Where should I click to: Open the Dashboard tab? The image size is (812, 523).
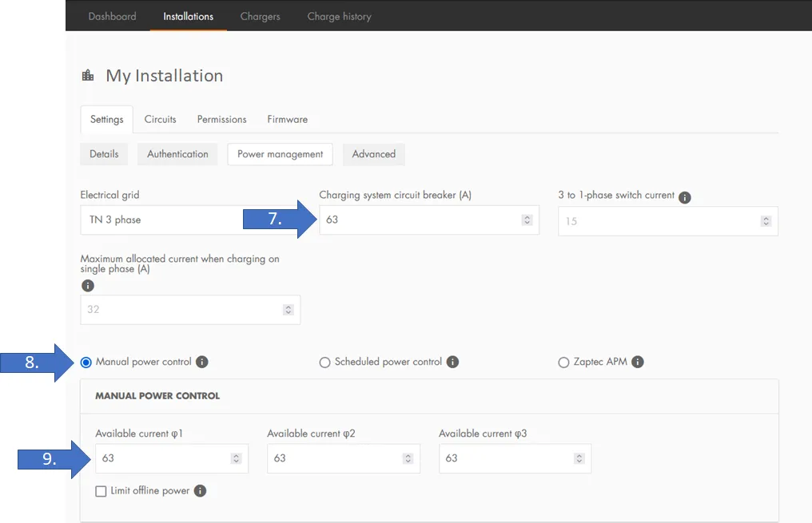click(x=113, y=16)
